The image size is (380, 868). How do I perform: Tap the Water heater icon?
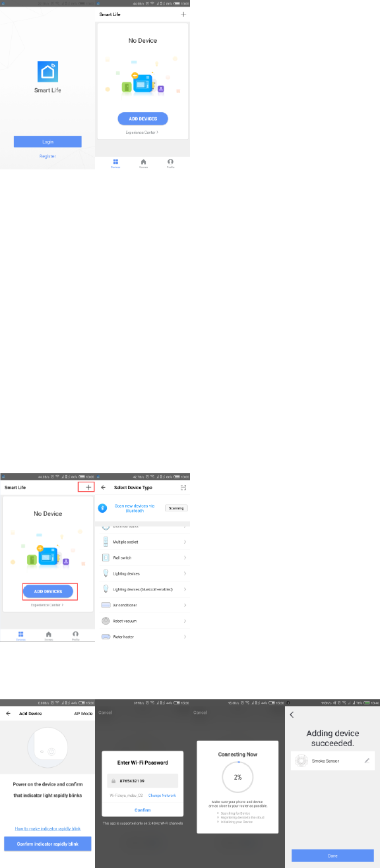106,637
